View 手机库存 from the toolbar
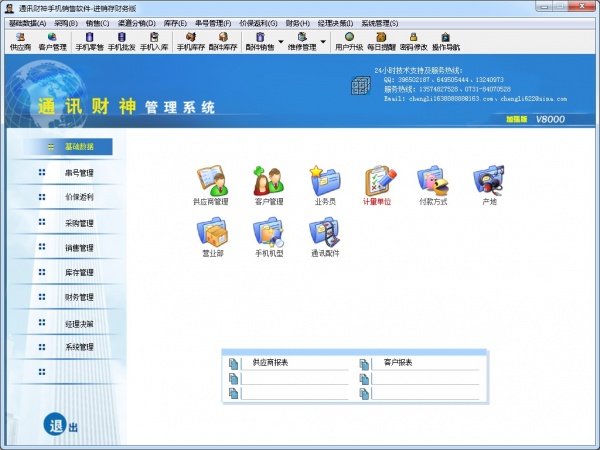 tap(191, 41)
